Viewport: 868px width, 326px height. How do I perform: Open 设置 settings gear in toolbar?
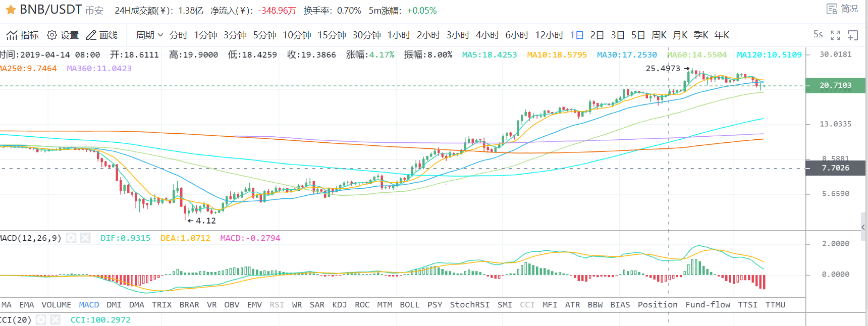52,35
